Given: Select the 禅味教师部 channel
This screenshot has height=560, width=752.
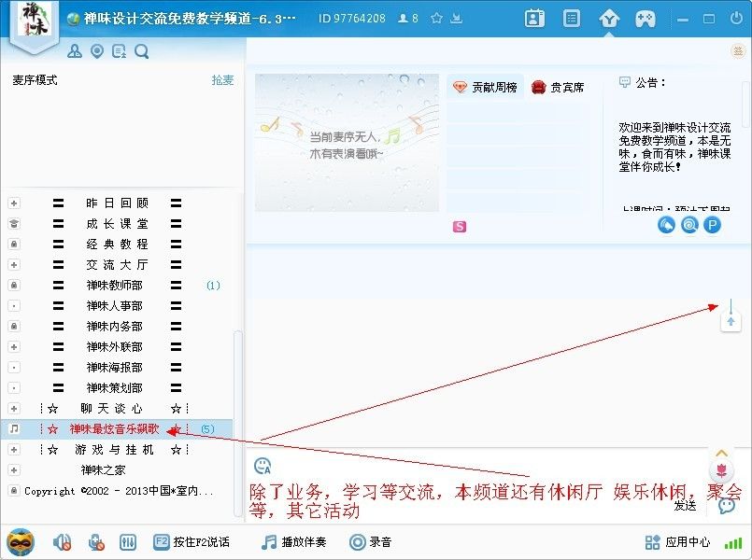Looking at the screenshot, I should click(117, 286).
